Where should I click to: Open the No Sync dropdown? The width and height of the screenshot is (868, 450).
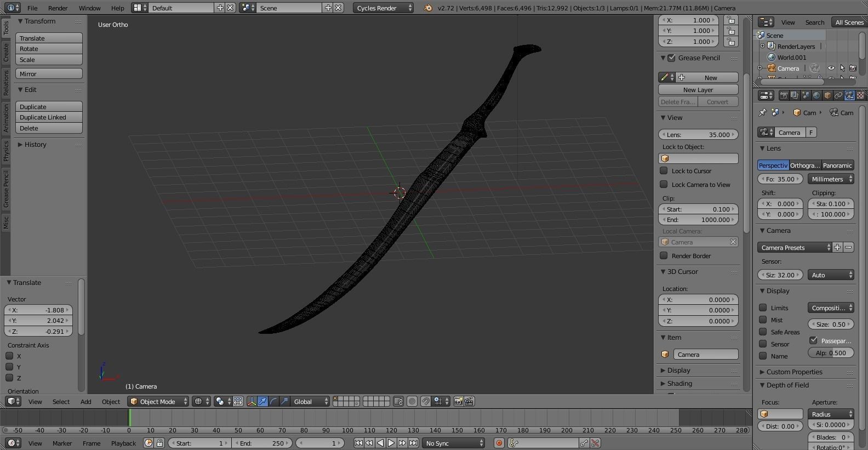coord(454,443)
